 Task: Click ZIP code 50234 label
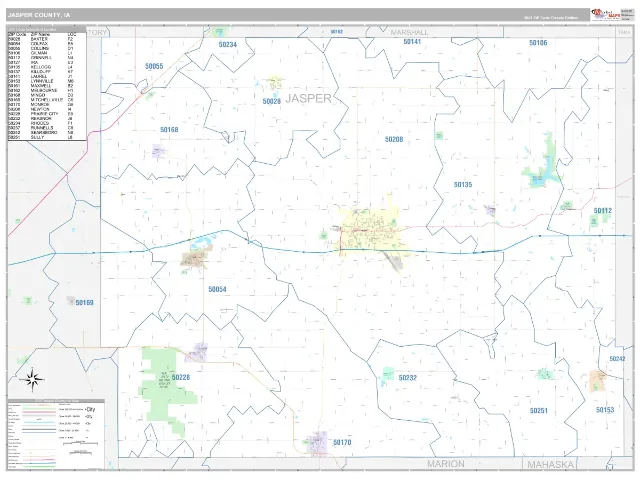point(228,44)
